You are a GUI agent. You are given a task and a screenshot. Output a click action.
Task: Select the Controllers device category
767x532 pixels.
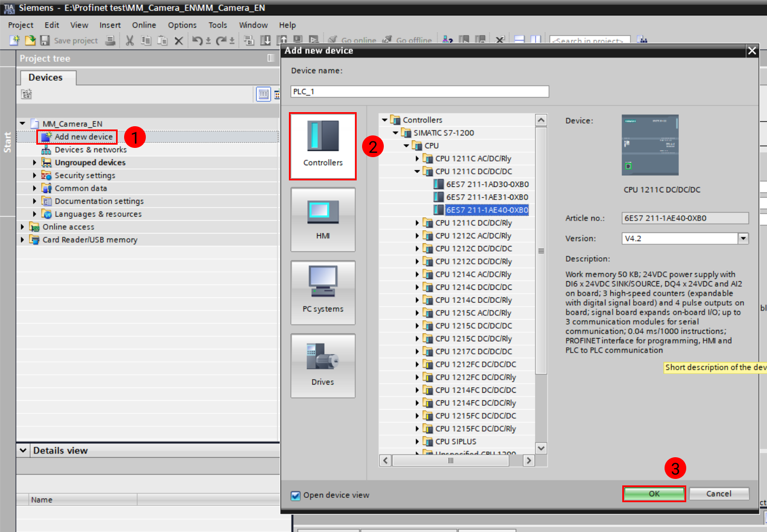323,146
